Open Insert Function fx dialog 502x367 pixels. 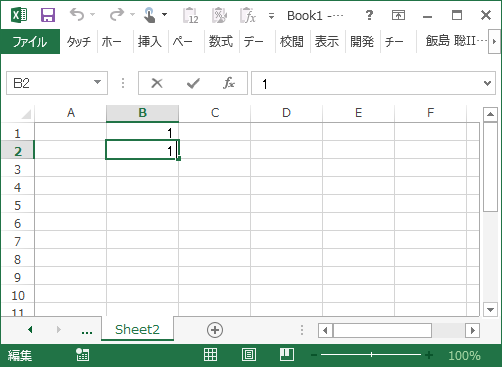click(229, 83)
